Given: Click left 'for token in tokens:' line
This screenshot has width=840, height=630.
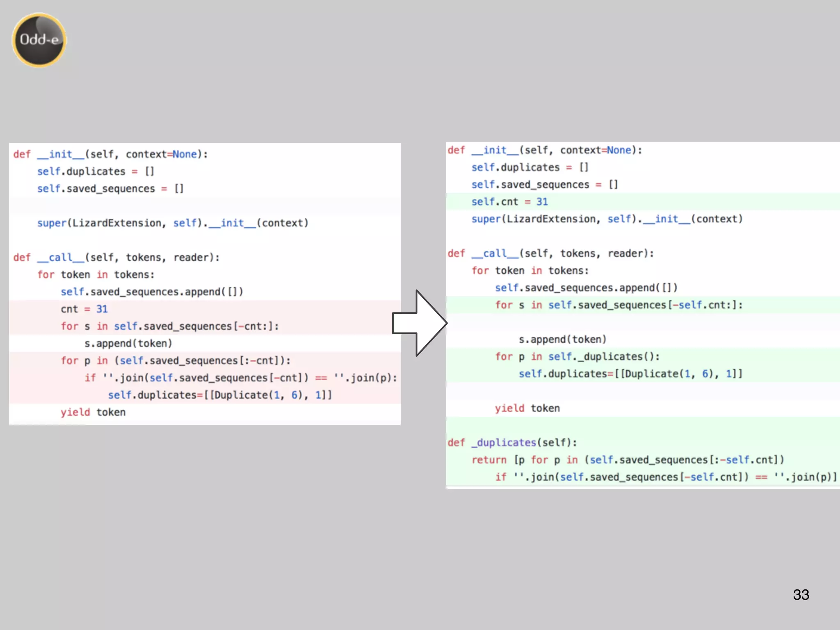Looking at the screenshot, I should pyautogui.click(x=96, y=274).
